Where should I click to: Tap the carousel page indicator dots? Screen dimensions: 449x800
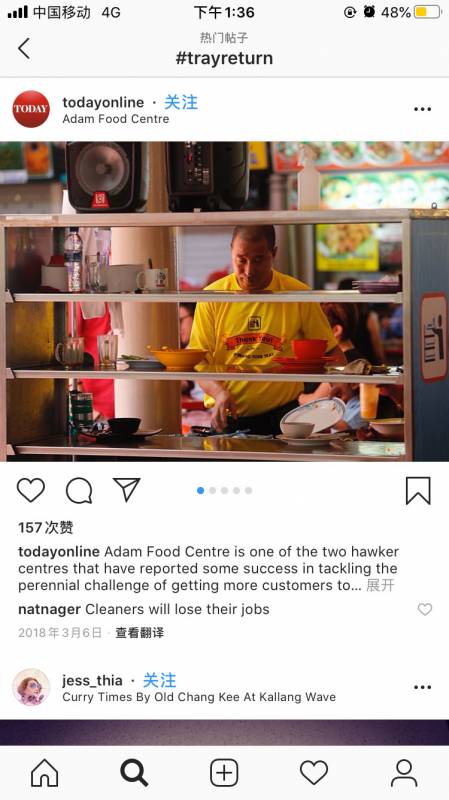(x=224, y=490)
